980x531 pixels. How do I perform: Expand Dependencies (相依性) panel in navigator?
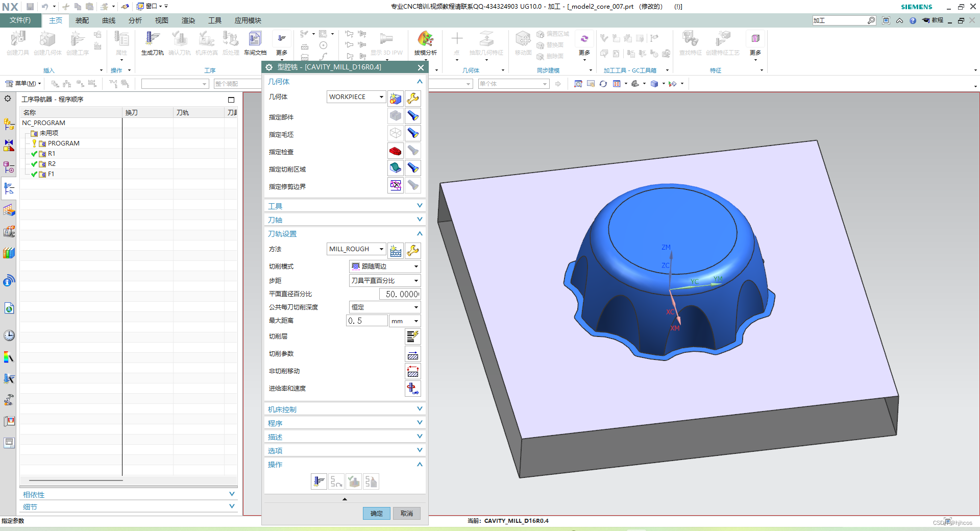[129, 494]
